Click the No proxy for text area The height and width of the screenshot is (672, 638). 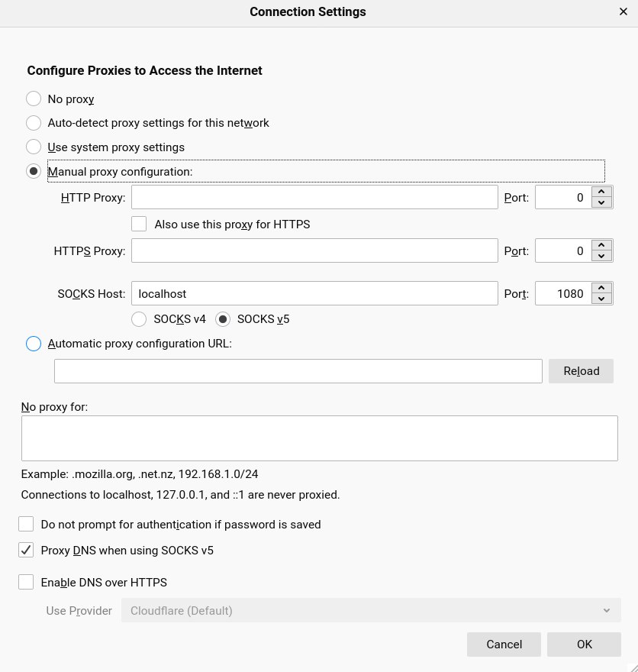click(320, 438)
